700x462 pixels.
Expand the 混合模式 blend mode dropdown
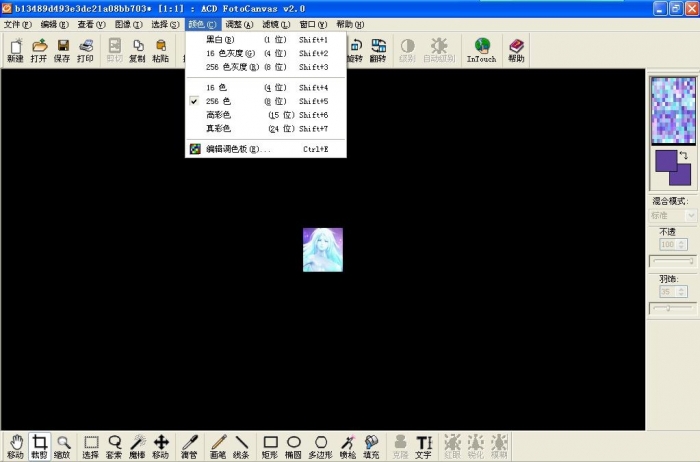pyautogui.click(x=691, y=216)
